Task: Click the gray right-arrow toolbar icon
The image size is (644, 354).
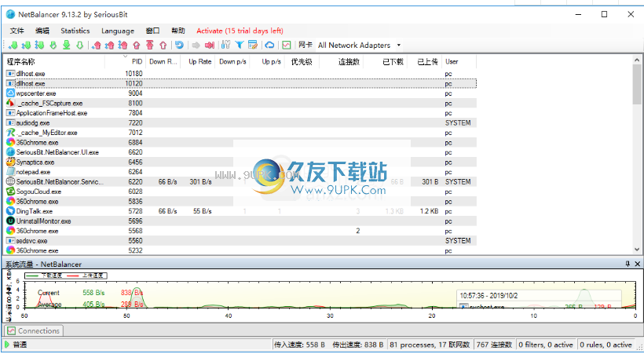Action: [x=196, y=46]
